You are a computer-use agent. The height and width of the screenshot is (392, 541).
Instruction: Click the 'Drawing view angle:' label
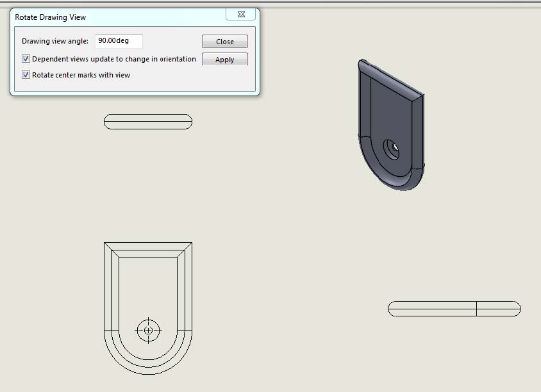55,41
